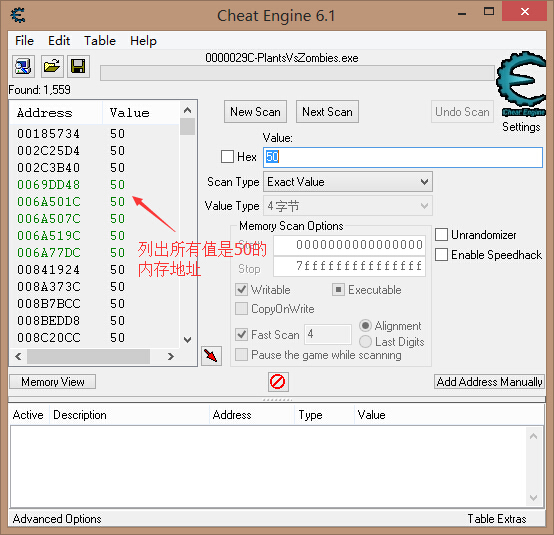Click the Cheat Engine title bar icon
Viewport: 554px width, 535px height.
(18, 15)
